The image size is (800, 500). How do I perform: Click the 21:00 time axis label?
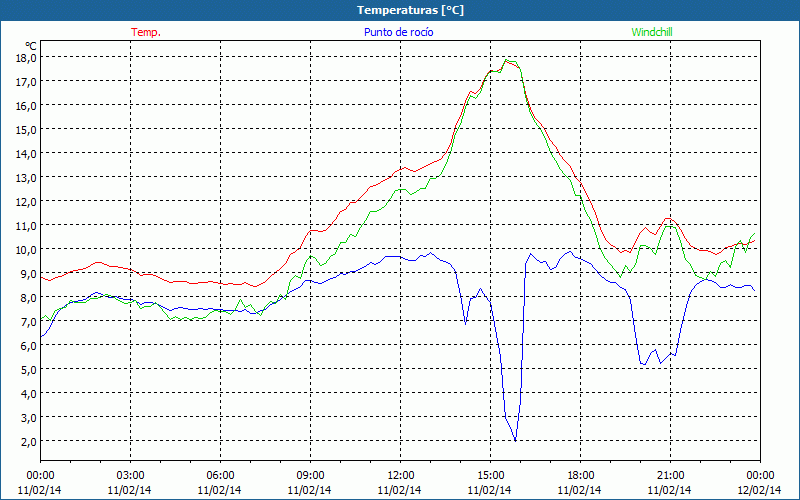[670, 476]
